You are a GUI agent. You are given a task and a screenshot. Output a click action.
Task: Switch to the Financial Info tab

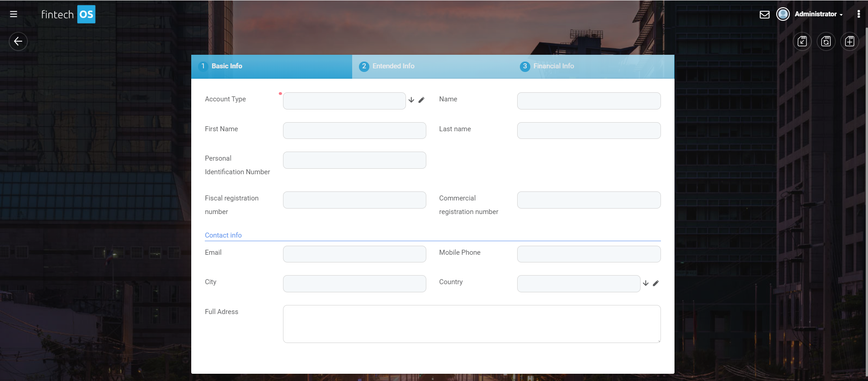[553, 66]
